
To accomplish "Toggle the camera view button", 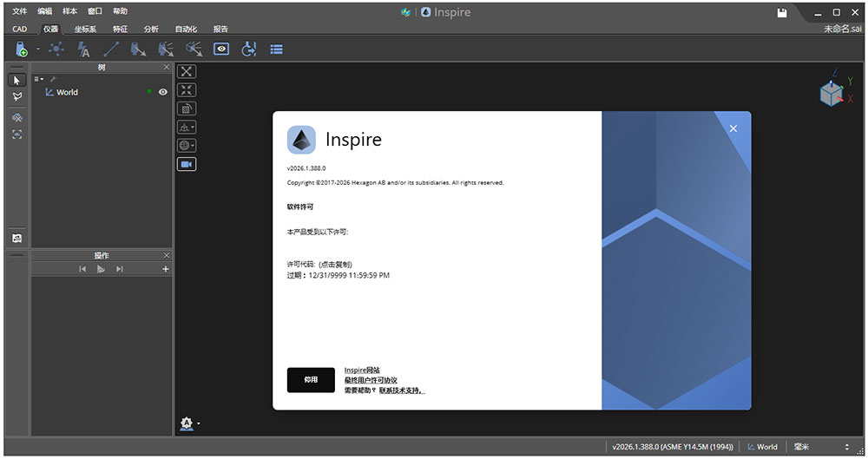I will pos(187,165).
